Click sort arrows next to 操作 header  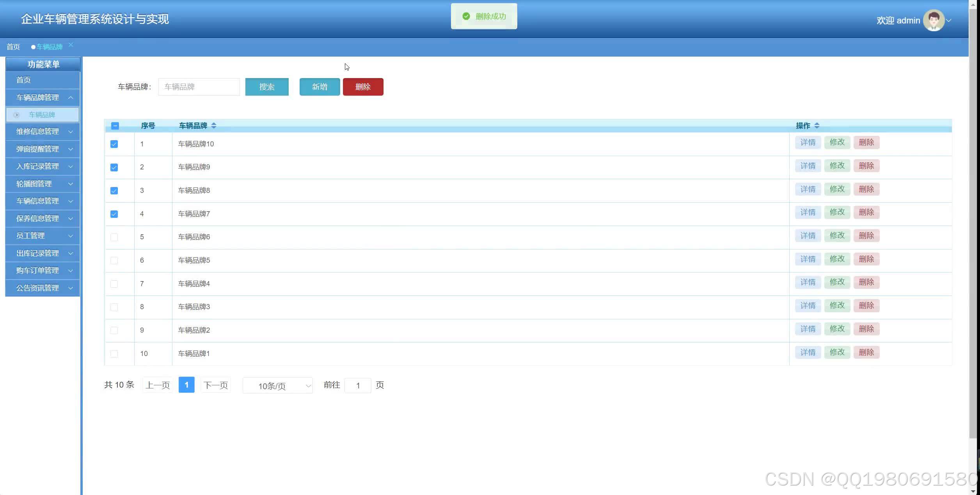pyautogui.click(x=817, y=126)
